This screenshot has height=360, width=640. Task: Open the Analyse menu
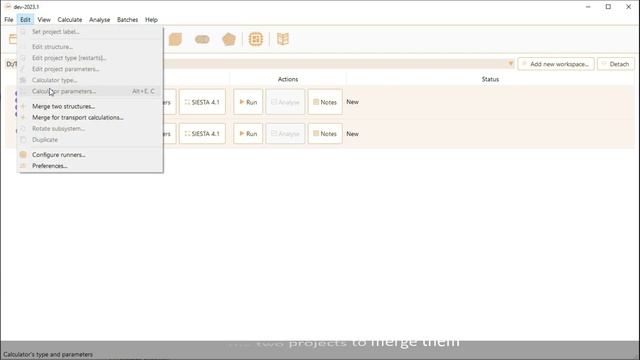100,20
